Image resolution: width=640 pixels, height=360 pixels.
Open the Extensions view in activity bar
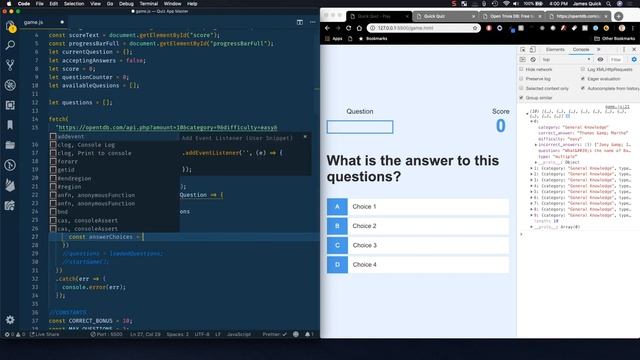point(10,105)
